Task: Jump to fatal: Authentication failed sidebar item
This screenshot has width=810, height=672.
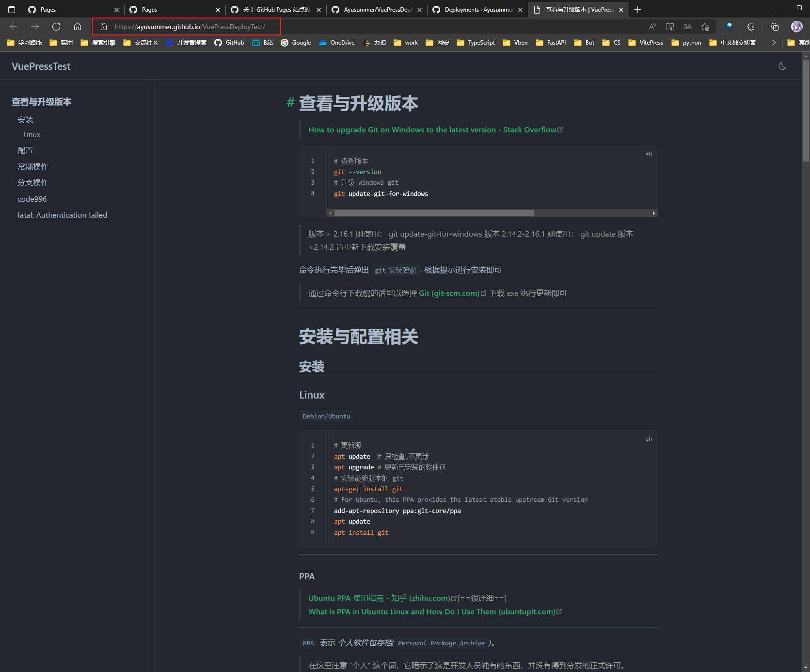Action: click(62, 215)
